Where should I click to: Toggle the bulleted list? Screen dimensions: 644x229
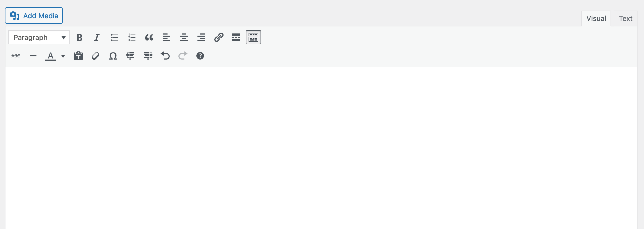coord(114,38)
